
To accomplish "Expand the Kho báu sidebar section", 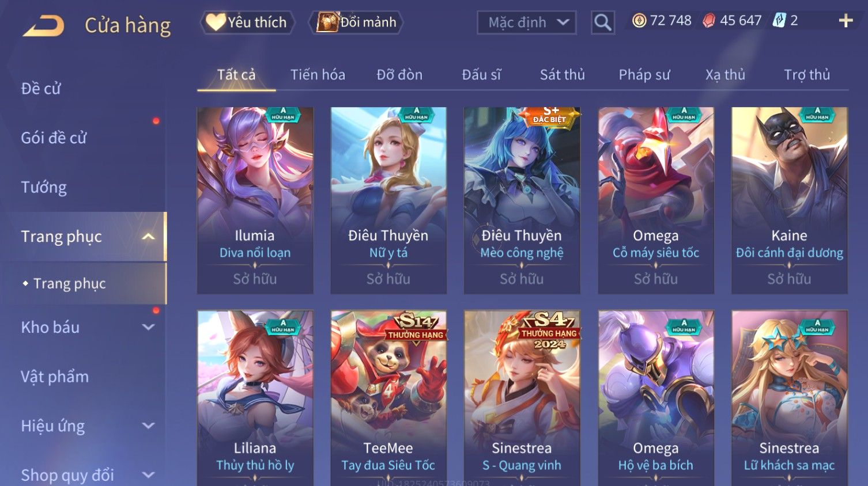I will click(x=148, y=327).
